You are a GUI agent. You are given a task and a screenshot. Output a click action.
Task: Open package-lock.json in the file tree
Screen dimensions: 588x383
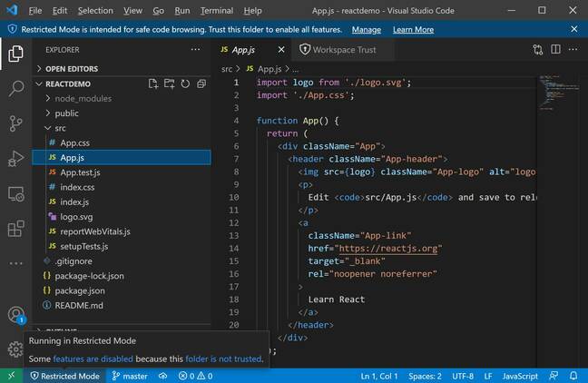point(122,276)
